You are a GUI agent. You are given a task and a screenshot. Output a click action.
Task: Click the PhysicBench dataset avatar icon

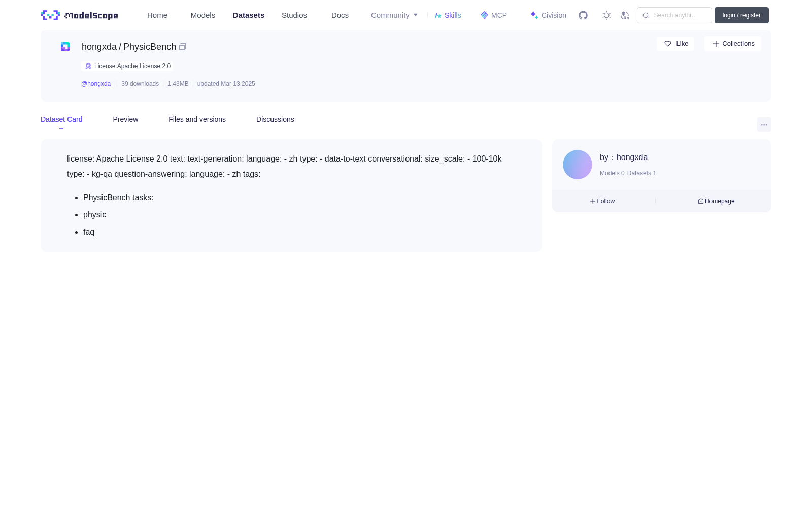click(65, 47)
